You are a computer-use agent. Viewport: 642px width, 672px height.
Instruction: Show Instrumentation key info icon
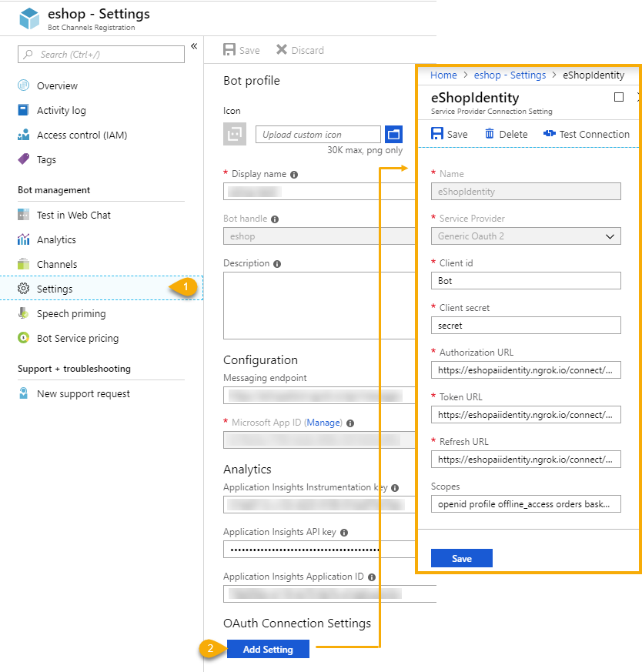point(395,488)
